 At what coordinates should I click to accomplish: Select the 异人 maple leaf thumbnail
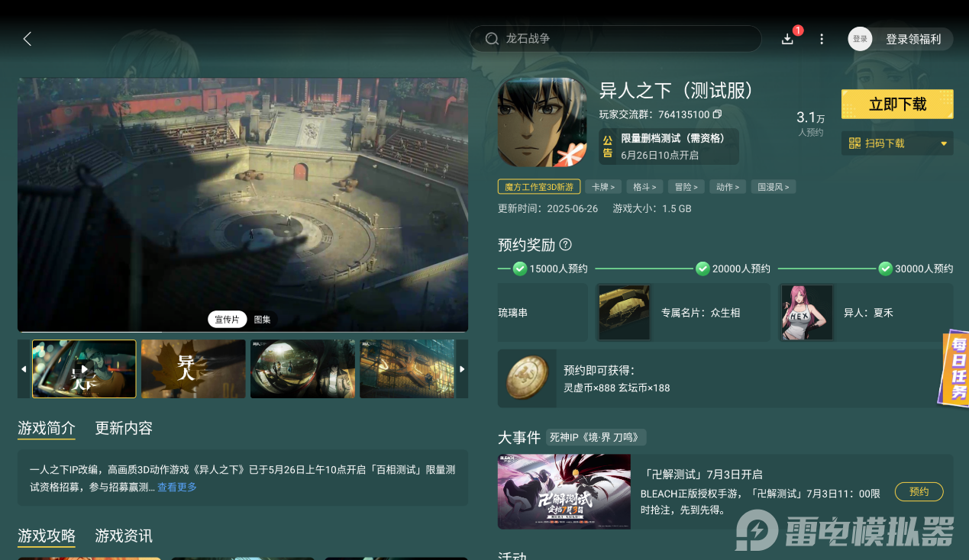click(x=193, y=369)
